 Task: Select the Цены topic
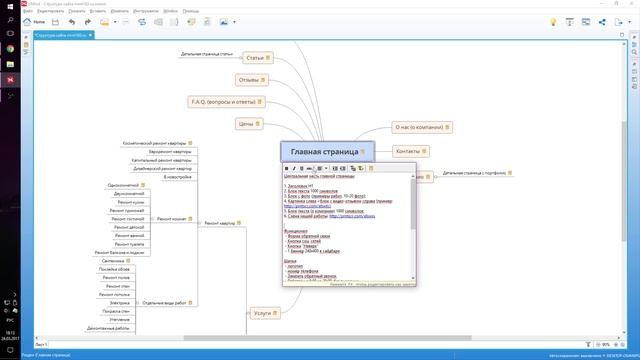249,124
